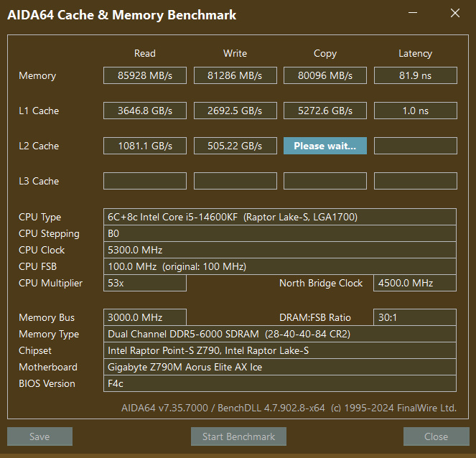The height and width of the screenshot is (458, 476).
Task: Click L2 Cache Read value 1081.1 GB/s
Action: (x=145, y=146)
